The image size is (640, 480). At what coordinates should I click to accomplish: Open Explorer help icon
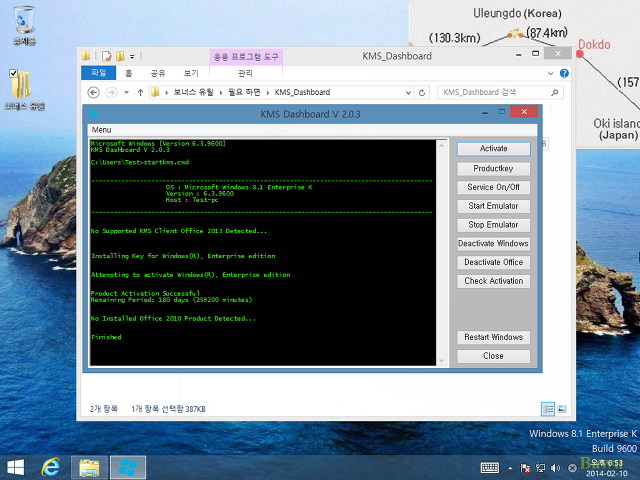[x=564, y=73]
